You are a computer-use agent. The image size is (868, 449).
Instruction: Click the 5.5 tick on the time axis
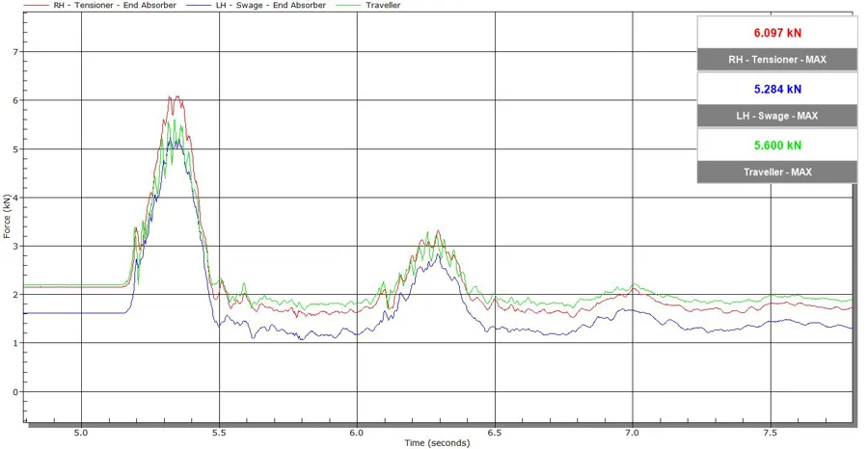point(220,433)
